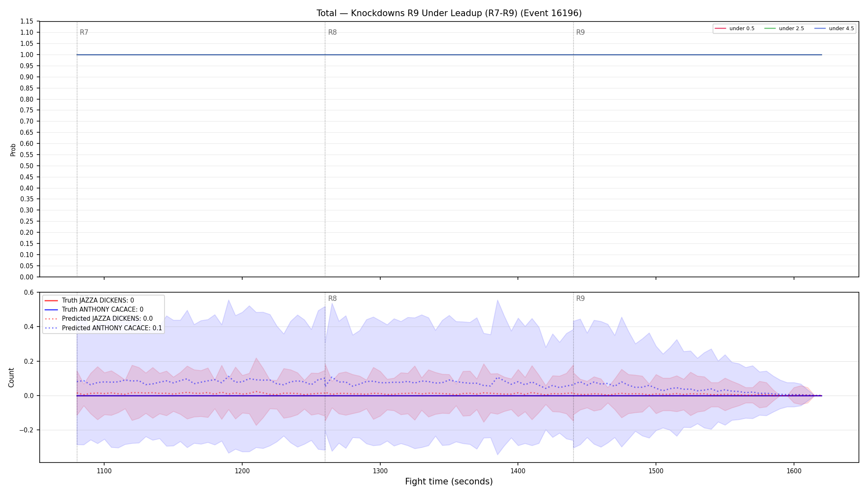Click the 0.75 tick on Prob axis
868x496 pixels.
click(27, 110)
